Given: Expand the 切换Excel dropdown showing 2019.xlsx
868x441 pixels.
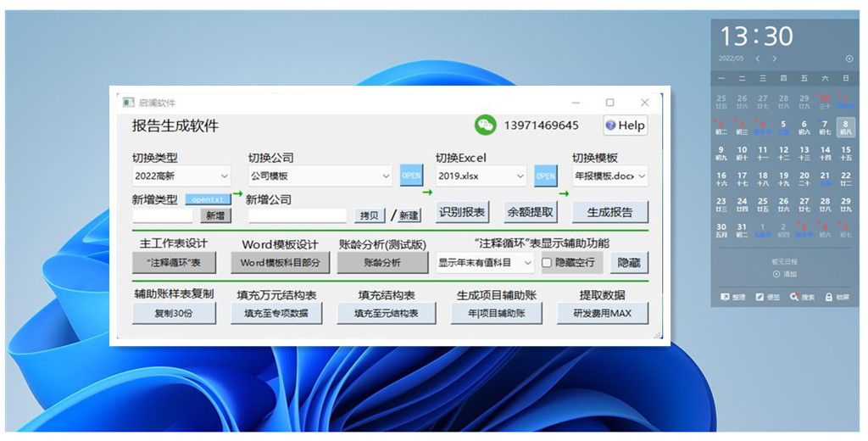Looking at the screenshot, I should tap(481, 176).
